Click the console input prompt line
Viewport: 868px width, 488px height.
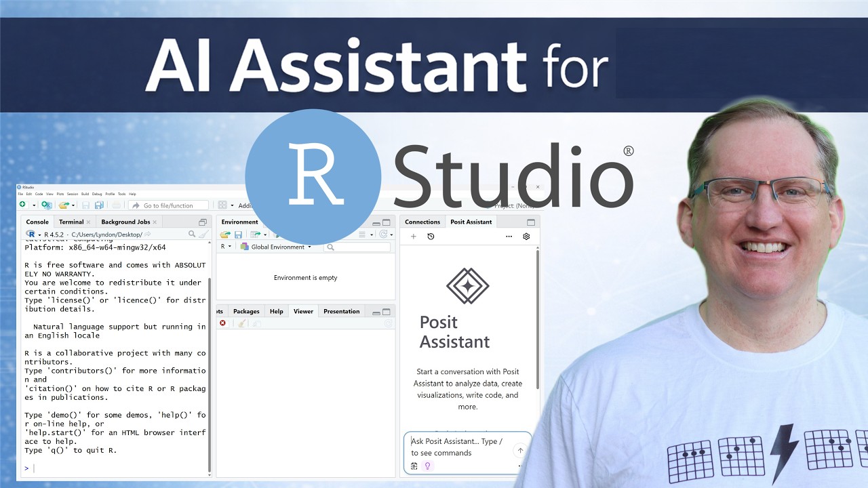pyautogui.click(x=116, y=468)
